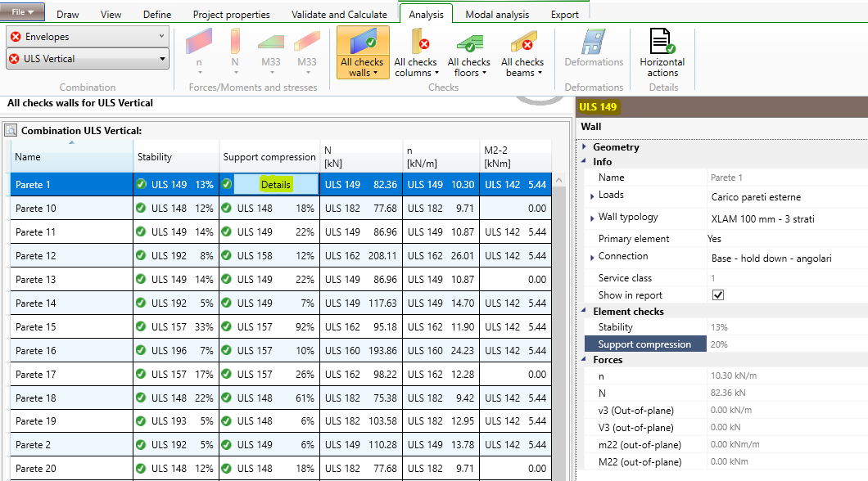Collapse the Forces section
The height and width of the screenshot is (481, 868).
(x=584, y=359)
